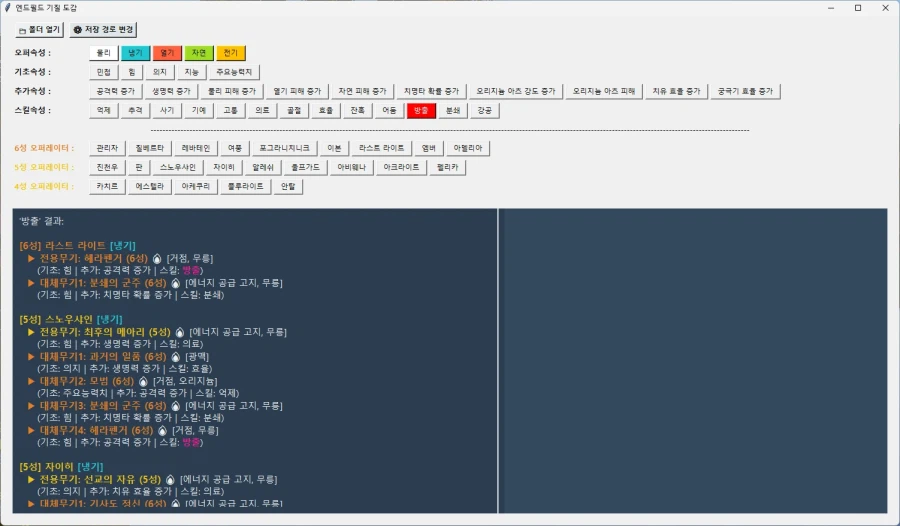
Task: Toggle the 주요능력치 base attribute filter
Action: [234, 72]
